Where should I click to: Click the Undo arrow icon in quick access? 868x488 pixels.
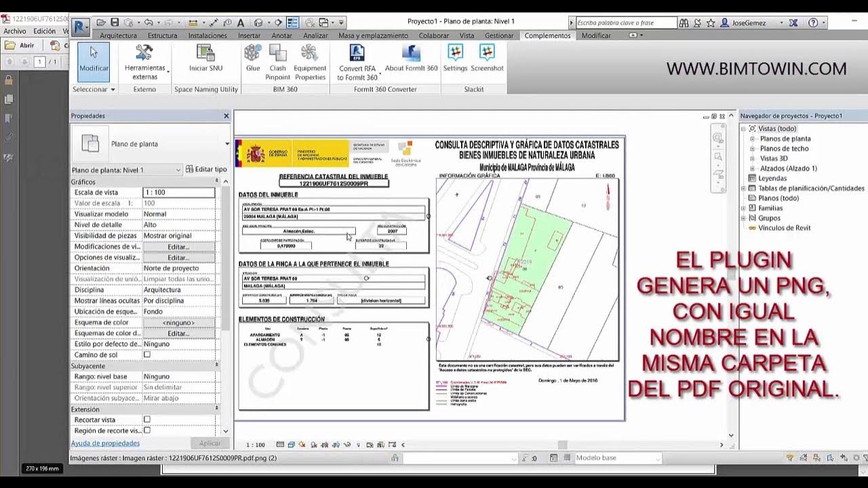coord(149,22)
